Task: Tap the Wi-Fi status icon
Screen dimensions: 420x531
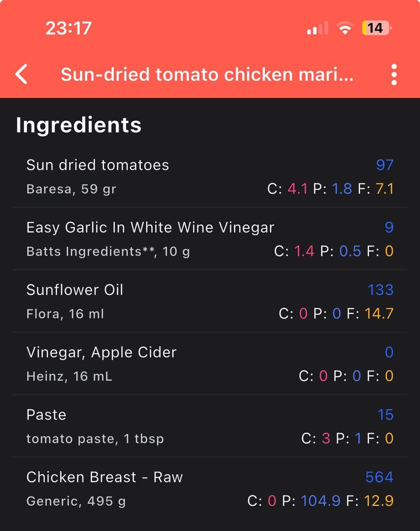Action: pos(345,28)
